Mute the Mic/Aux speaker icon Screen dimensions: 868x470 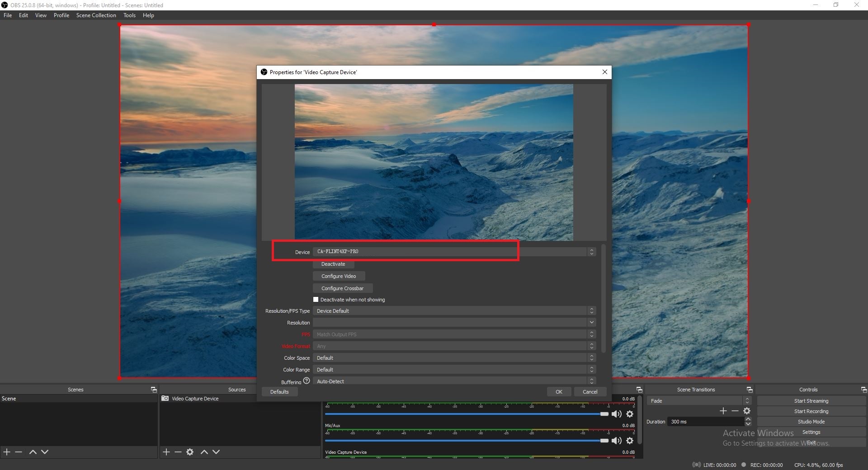point(617,441)
